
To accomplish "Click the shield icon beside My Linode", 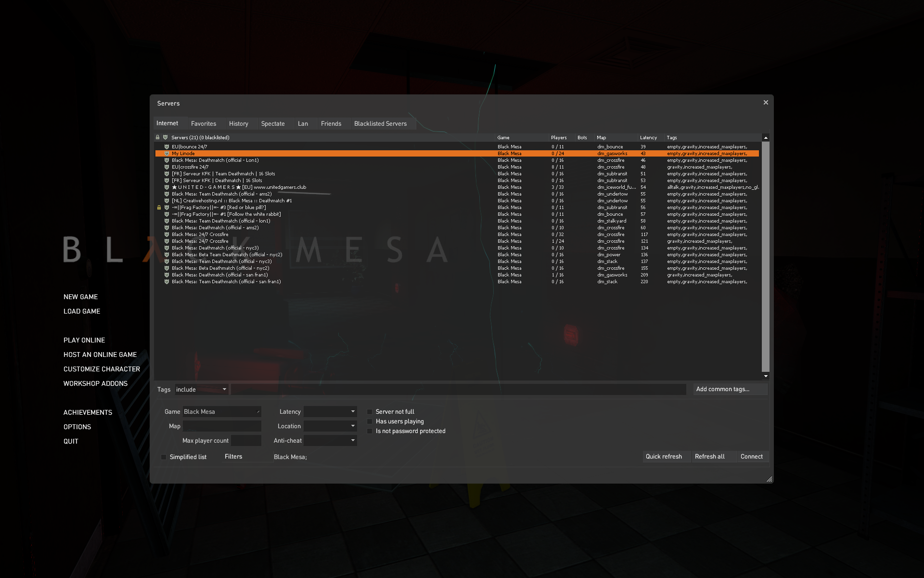I will [167, 154].
